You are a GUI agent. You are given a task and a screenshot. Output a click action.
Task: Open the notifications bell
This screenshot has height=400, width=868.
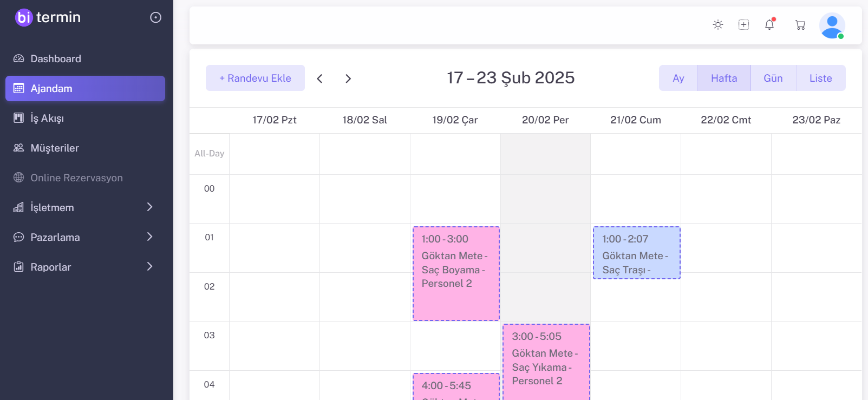(769, 24)
